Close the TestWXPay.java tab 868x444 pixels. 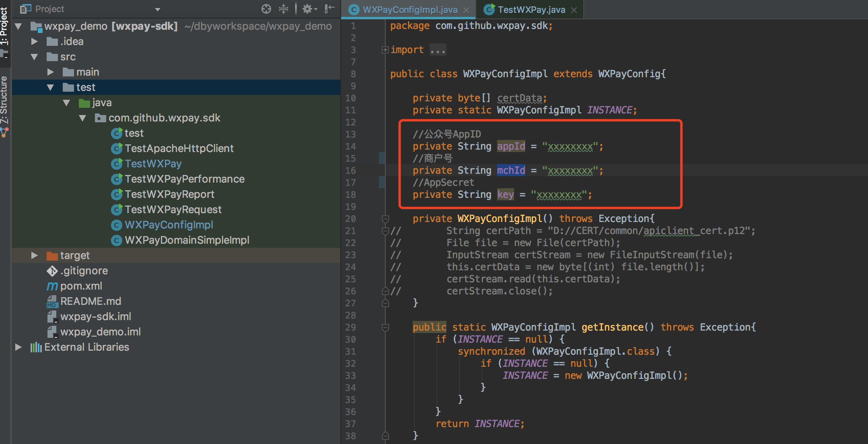574,10
